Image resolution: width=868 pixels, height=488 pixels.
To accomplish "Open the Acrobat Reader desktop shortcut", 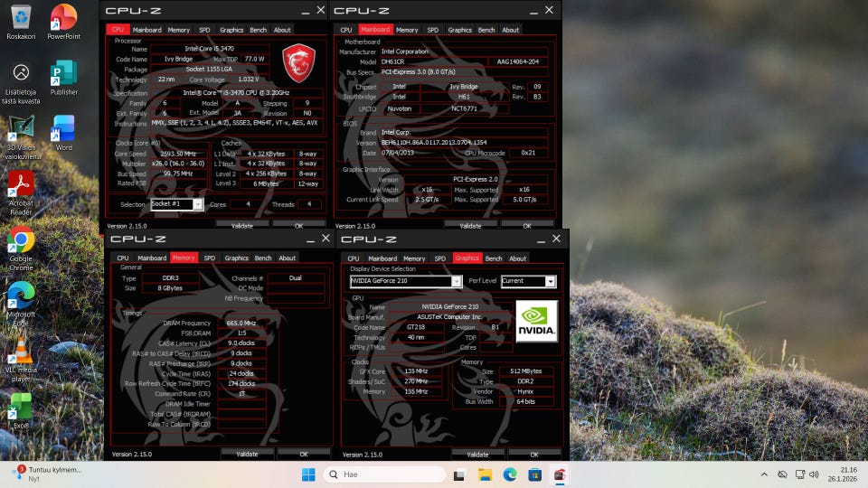I will pos(21,193).
